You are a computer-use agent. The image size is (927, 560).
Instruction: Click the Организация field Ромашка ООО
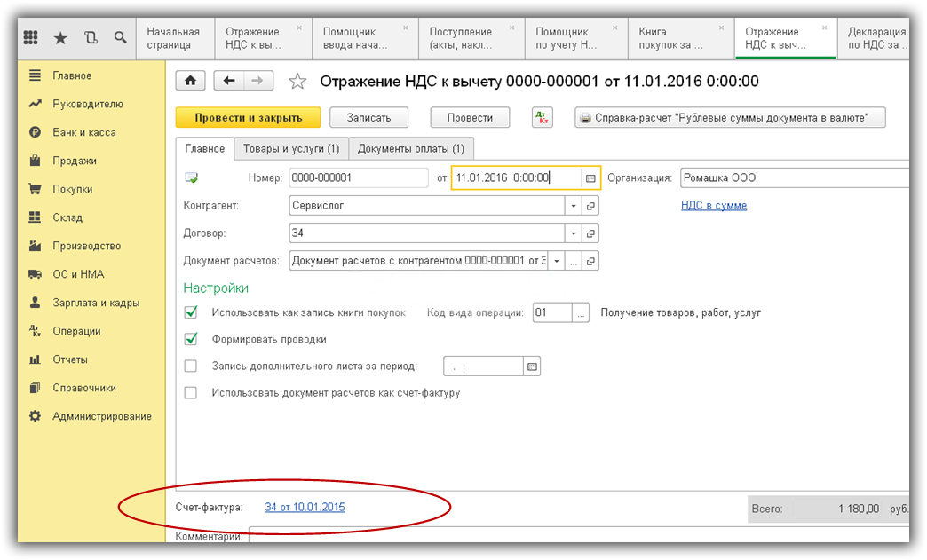coord(795,177)
